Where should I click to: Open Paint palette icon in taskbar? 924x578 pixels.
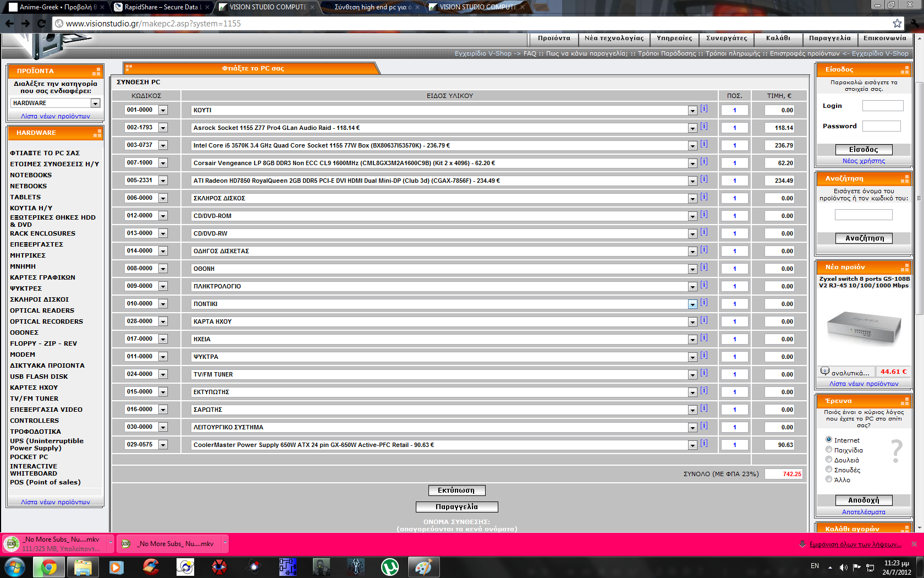click(424, 567)
